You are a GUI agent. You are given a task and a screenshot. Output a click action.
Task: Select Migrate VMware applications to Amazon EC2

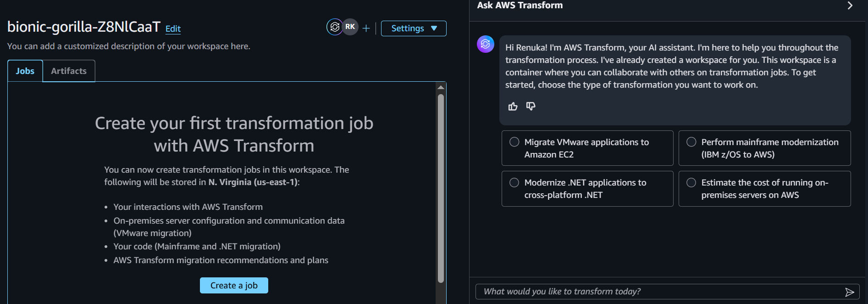(x=587, y=148)
